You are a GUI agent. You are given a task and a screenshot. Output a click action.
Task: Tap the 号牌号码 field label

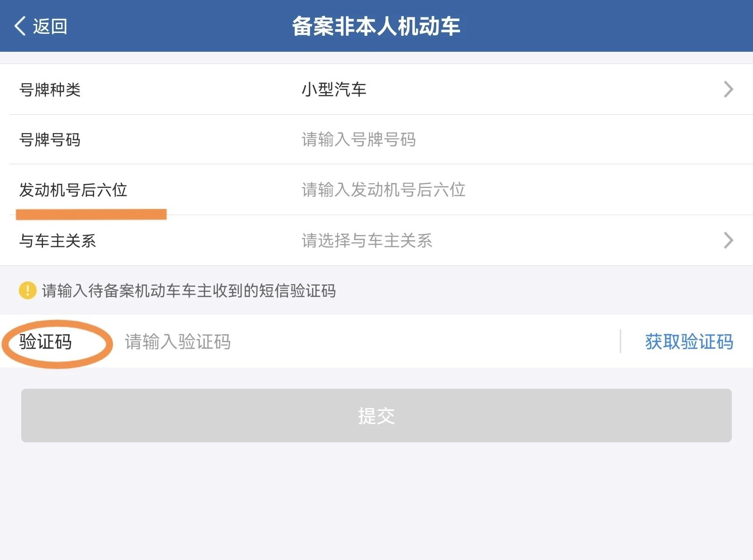tap(50, 140)
